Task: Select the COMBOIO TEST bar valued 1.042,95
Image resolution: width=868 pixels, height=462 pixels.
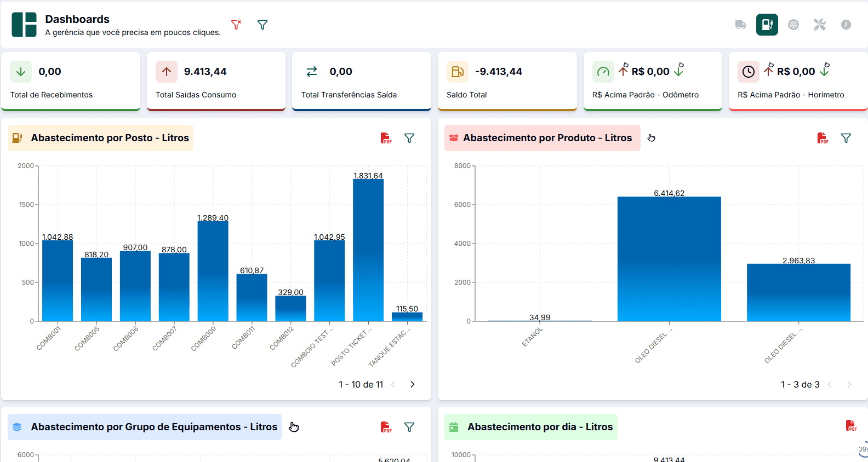Action: pos(329,281)
